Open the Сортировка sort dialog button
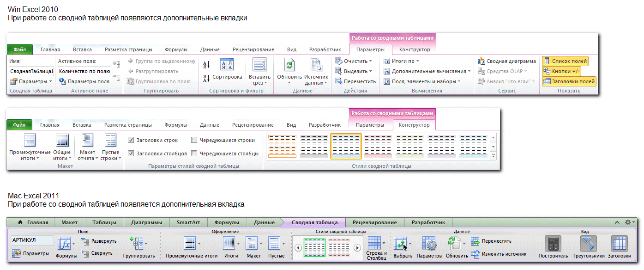 coord(227,69)
